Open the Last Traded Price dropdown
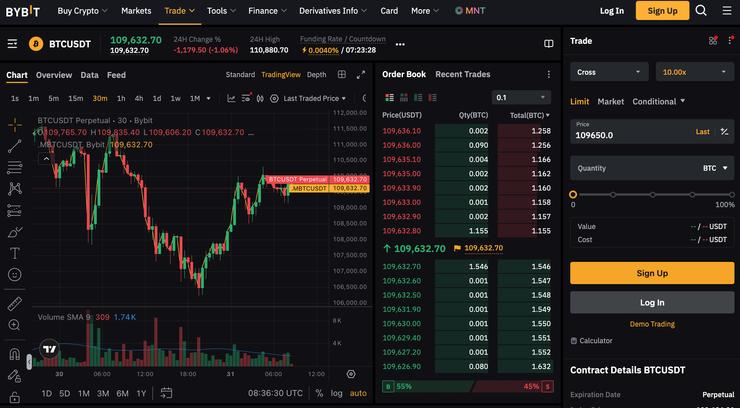 click(314, 99)
